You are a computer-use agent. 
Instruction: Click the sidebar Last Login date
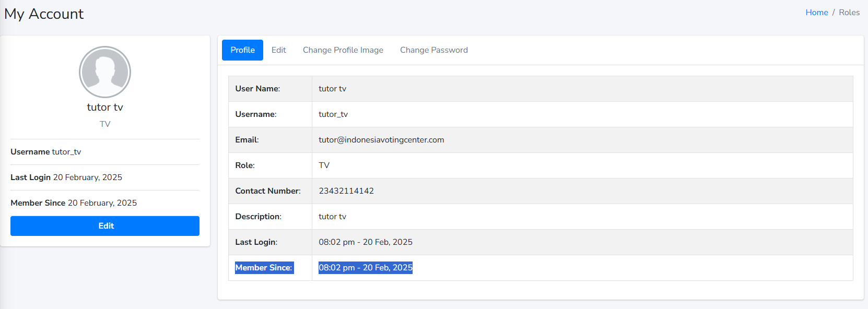pyautogui.click(x=88, y=177)
